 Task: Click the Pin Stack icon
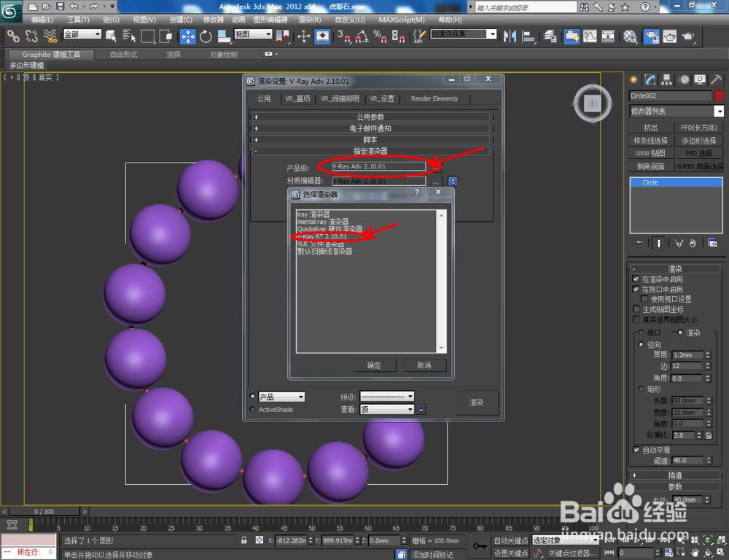[x=638, y=243]
